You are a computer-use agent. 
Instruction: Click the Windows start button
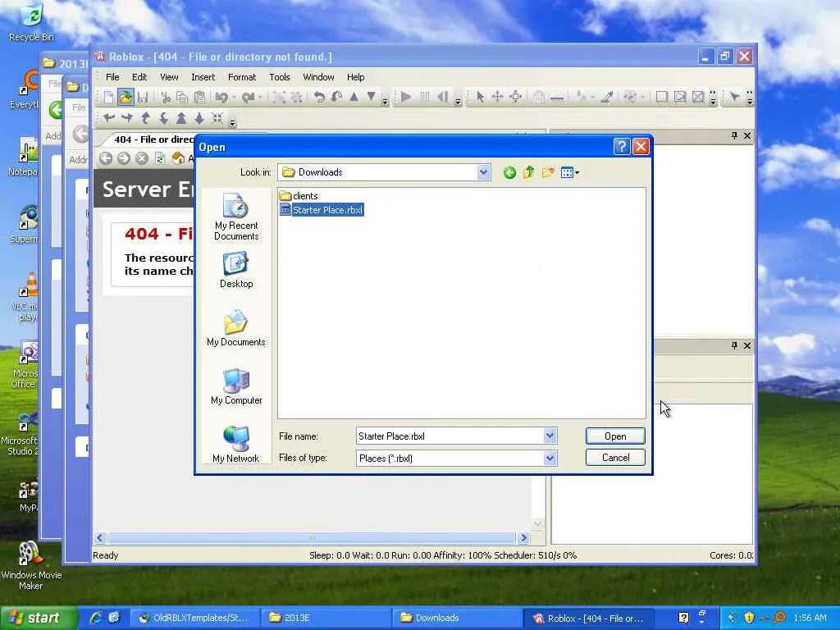38,618
